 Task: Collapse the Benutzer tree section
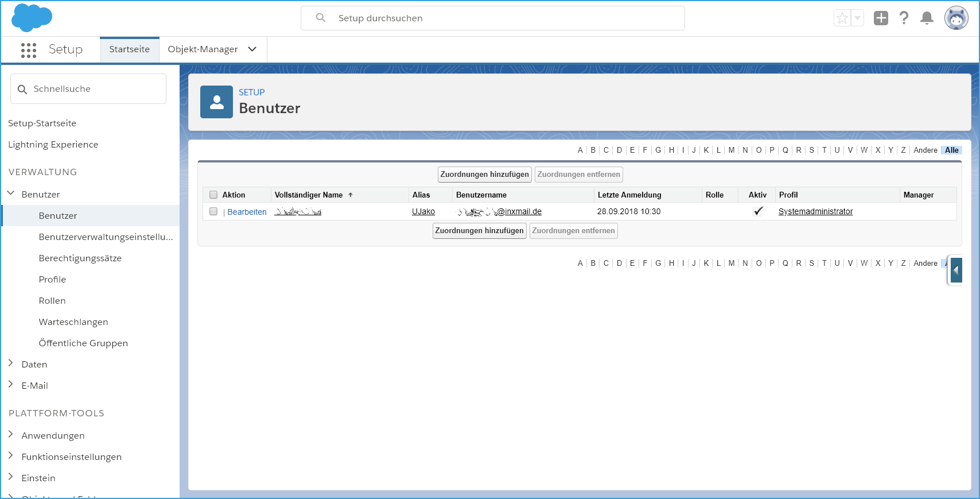click(x=11, y=194)
